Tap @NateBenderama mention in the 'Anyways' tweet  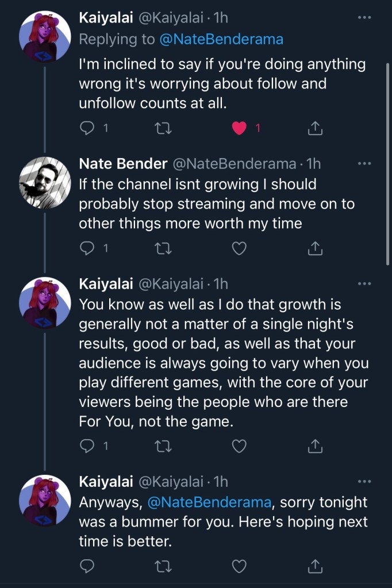tap(209, 502)
